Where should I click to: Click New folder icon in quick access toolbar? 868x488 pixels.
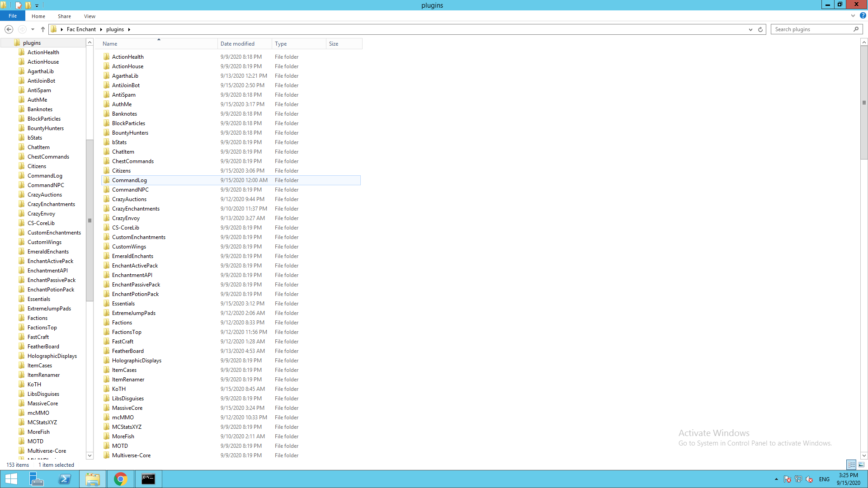[28, 5]
